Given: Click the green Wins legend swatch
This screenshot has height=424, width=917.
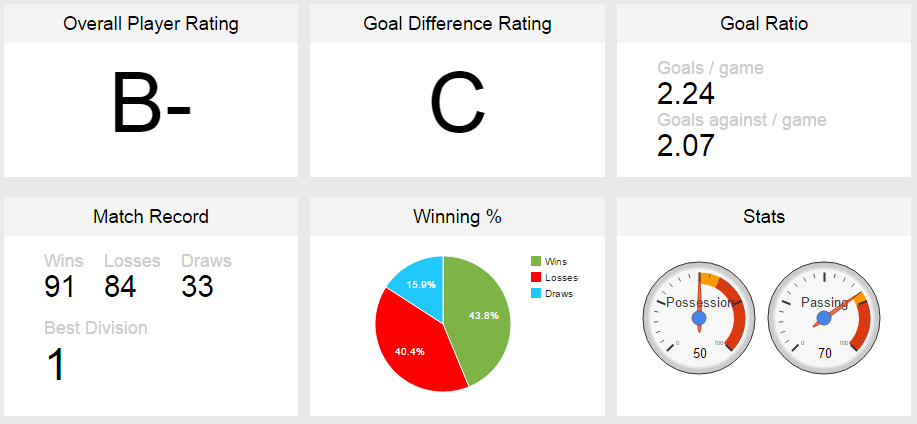Looking at the screenshot, I should tap(536, 261).
